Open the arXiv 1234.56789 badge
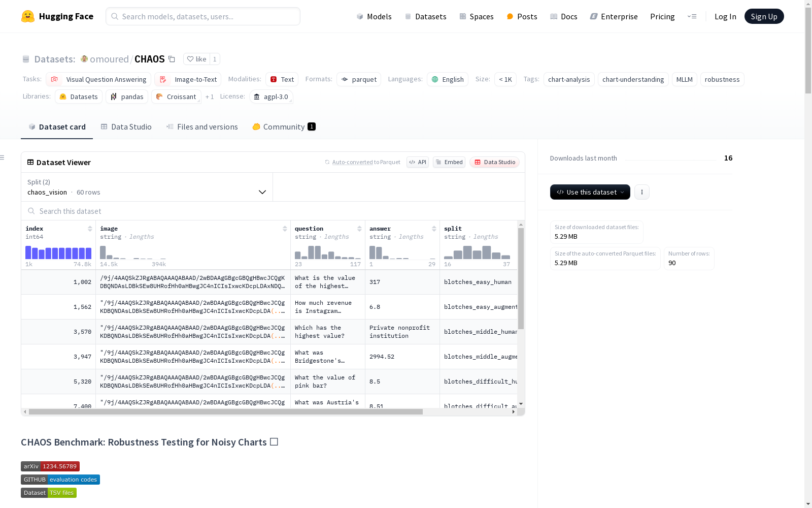The width and height of the screenshot is (812, 508). [50, 466]
